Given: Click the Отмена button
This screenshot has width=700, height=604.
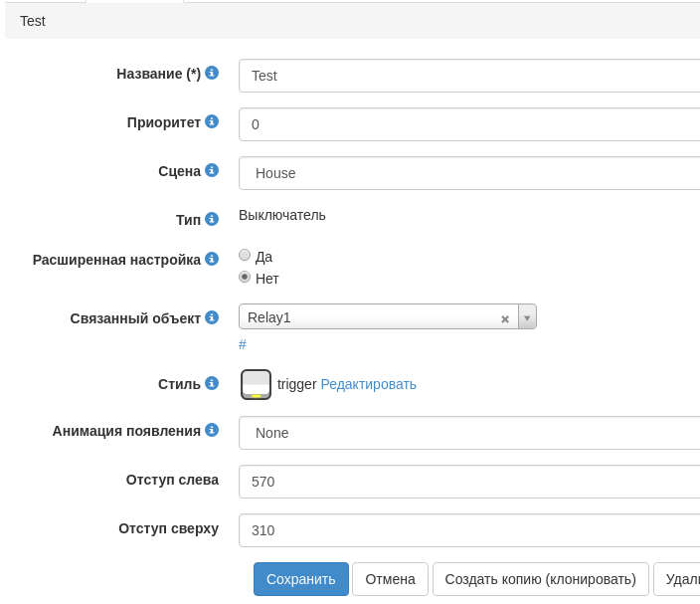Looking at the screenshot, I should 390,579.
